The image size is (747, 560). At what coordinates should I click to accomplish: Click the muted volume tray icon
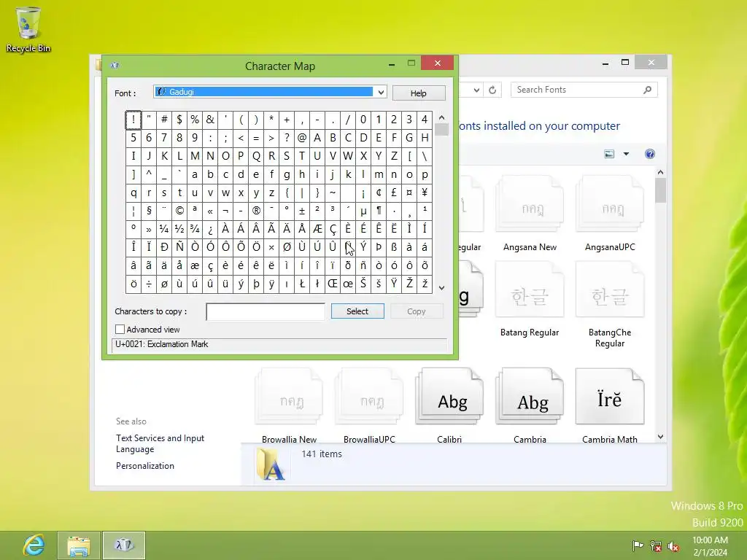click(673, 545)
